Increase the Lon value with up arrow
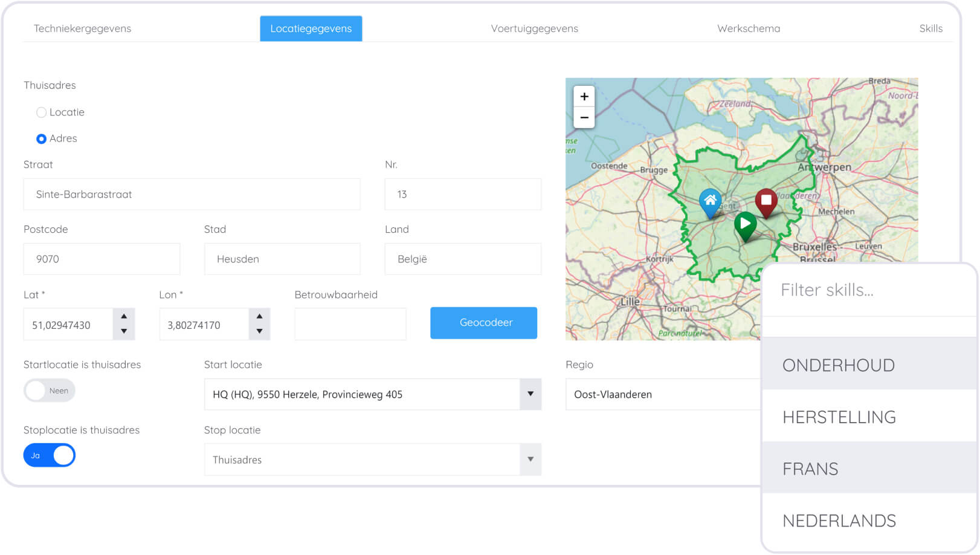The image size is (980, 555). tap(259, 316)
